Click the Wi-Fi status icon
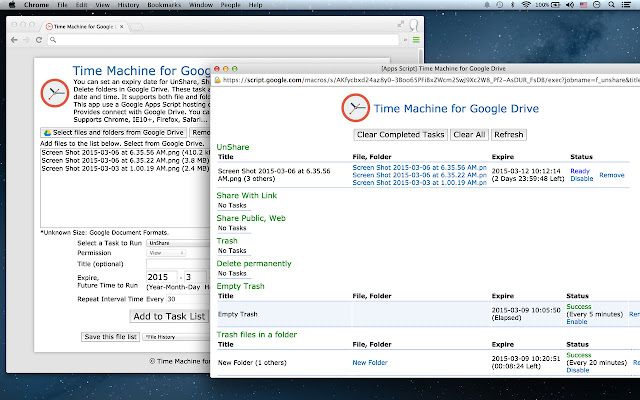This screenshot has height=400, width=640. (x=526, y=5)
